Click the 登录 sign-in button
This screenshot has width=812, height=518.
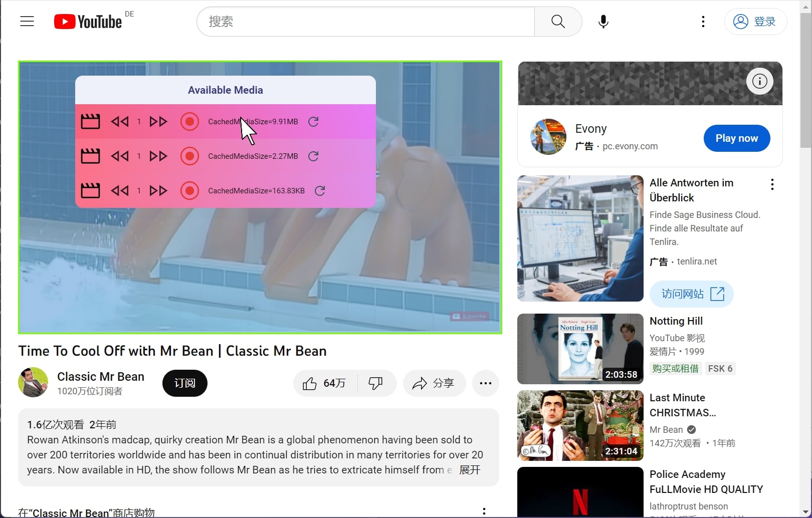tap(755, 22)
